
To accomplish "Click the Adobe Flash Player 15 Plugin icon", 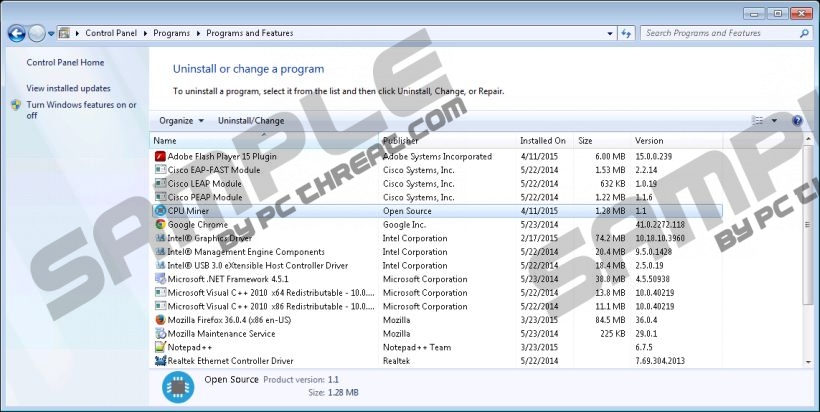I will (161, 156).
